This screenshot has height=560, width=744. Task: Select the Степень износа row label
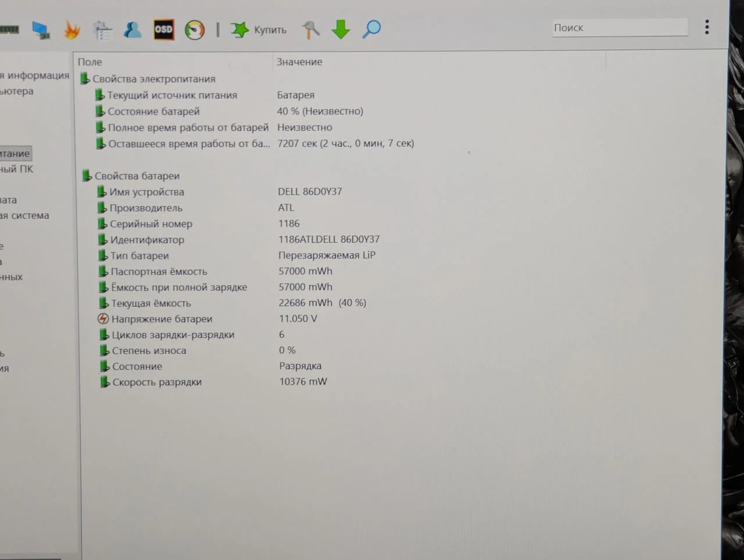[149, 350]
